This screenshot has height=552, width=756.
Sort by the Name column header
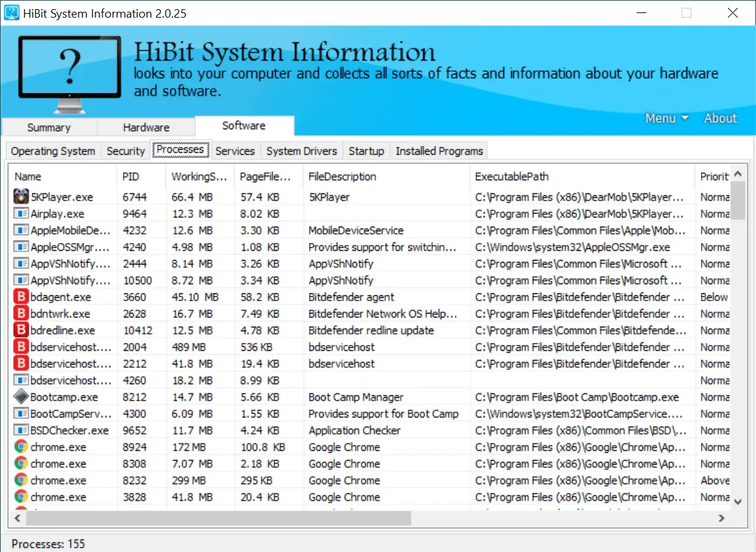(63, 176)
